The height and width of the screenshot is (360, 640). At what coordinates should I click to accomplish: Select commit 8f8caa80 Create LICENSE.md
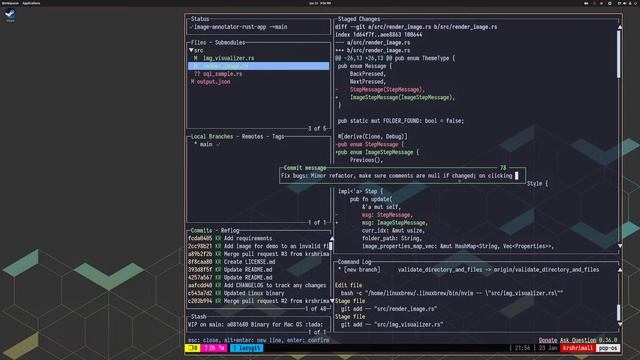pyautogui.click(x=258, y=262)
